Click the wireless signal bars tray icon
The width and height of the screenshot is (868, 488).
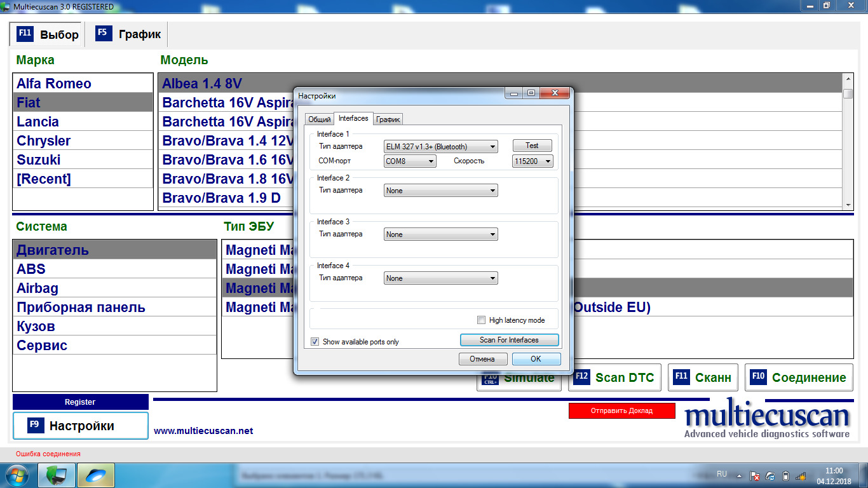point(801,475)
